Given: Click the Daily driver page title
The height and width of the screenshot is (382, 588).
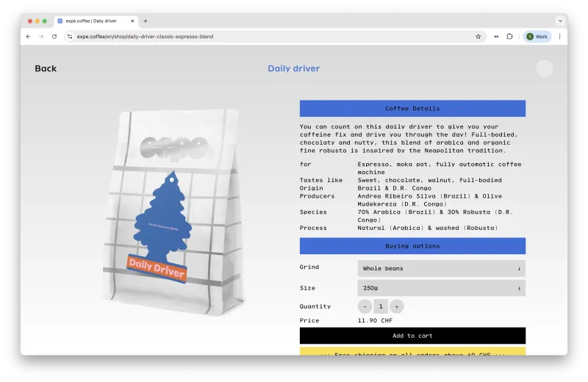Looking at the screenshot, I should tap(293, 68).
